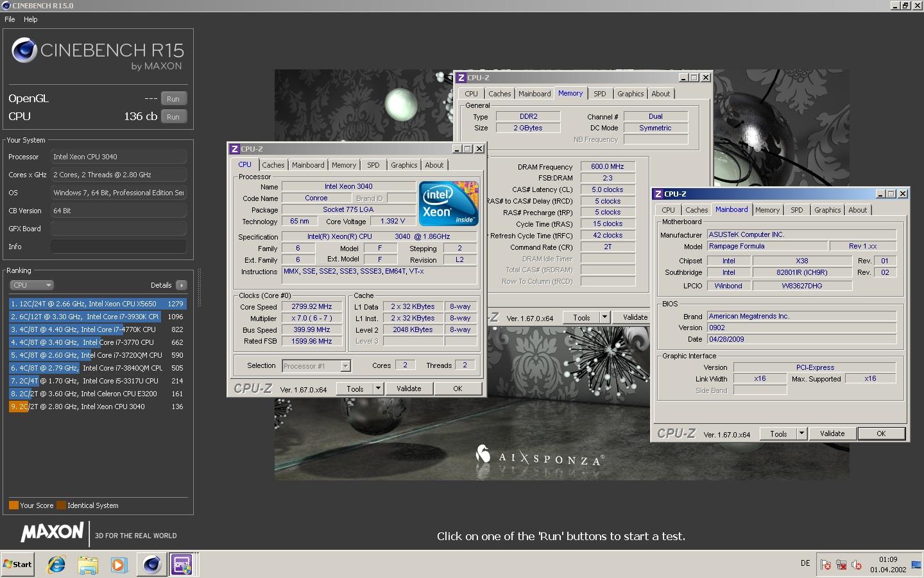Click the Z icon in the front CPU-Z title bar
Image resolution: width=924 pixels, height=578 pixels.
point(235,149)
